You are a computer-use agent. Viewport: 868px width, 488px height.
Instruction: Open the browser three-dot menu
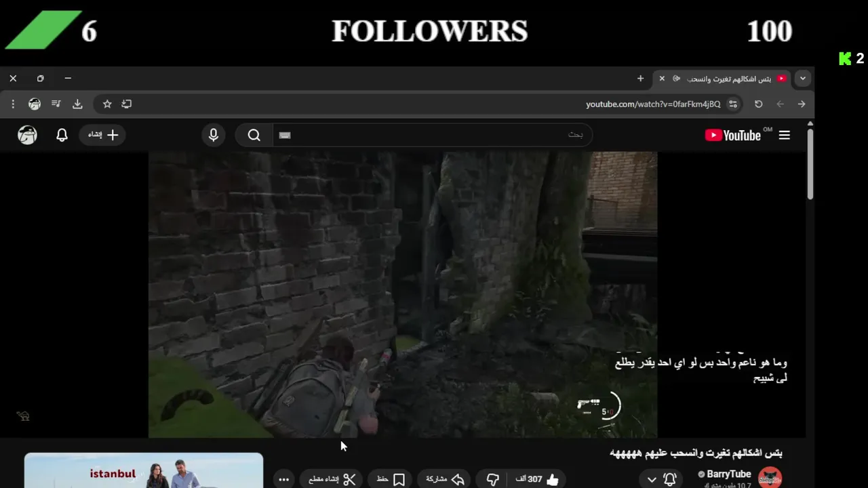(13, 104)
